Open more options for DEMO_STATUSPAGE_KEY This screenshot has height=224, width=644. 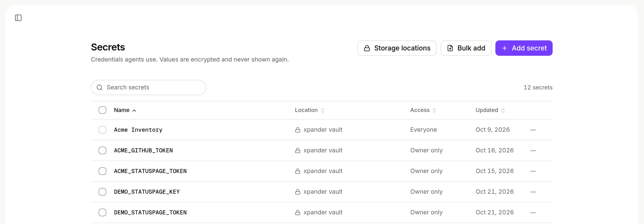click(x=533, y=192)
